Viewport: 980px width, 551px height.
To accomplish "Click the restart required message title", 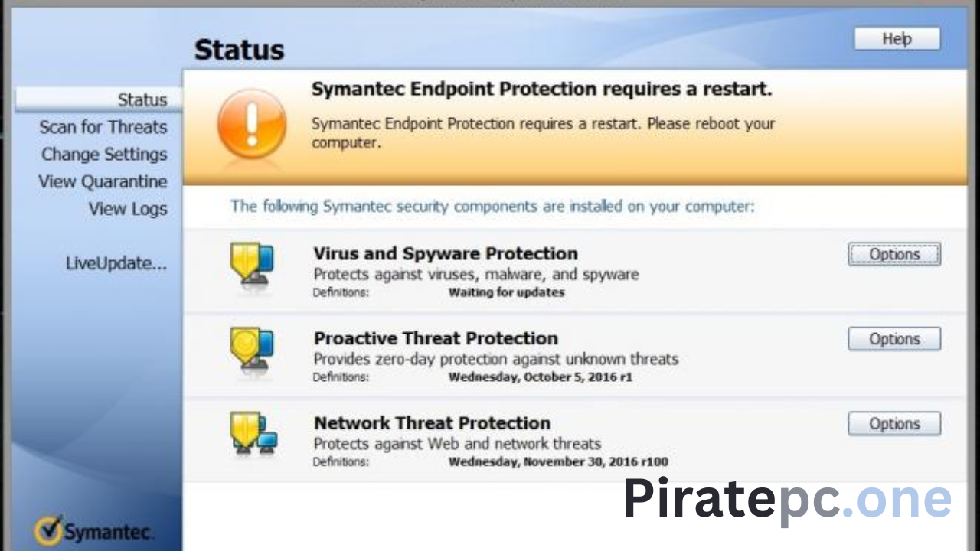I will (x=541, y=90).
